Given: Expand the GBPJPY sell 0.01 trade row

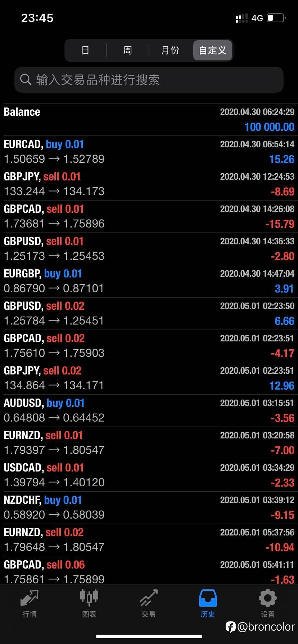Looking at the screenshot, I should click(149, 184).
